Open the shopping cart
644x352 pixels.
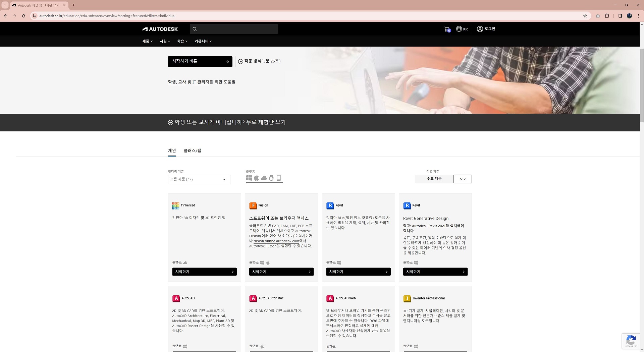point(447,29)
